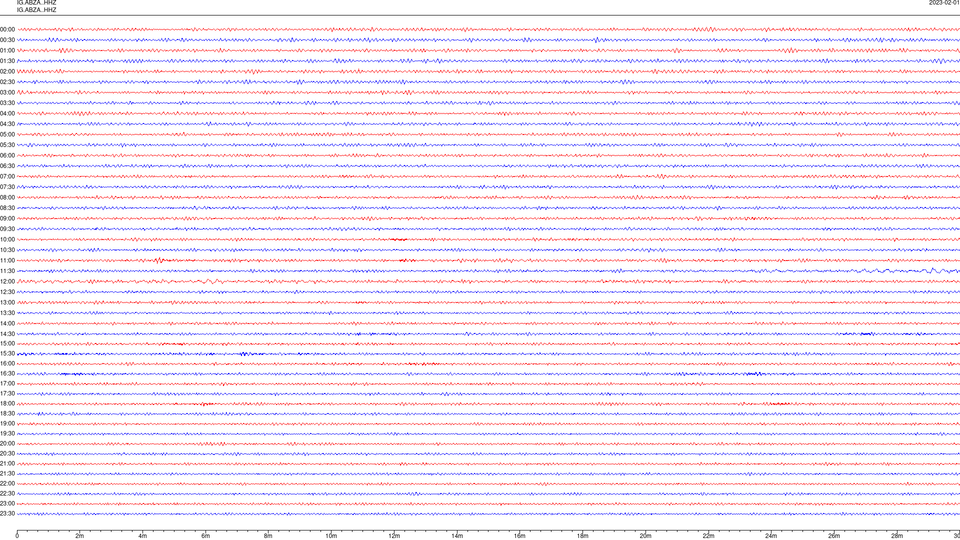Click the 20:00 time label
The width and height of the screenshot is (960, 540).
pyautogui.click(x=7, y=444)
